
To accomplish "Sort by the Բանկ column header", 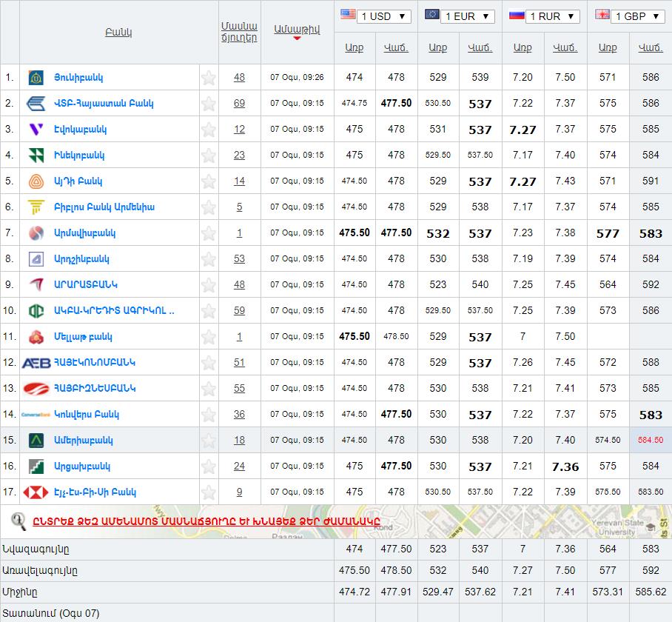I will click(x=118, y=33).
